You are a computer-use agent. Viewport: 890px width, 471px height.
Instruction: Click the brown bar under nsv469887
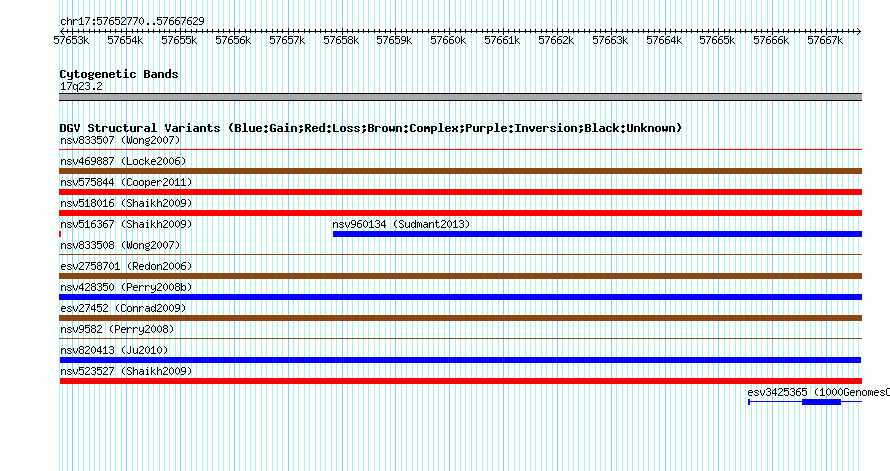[460, 171]
